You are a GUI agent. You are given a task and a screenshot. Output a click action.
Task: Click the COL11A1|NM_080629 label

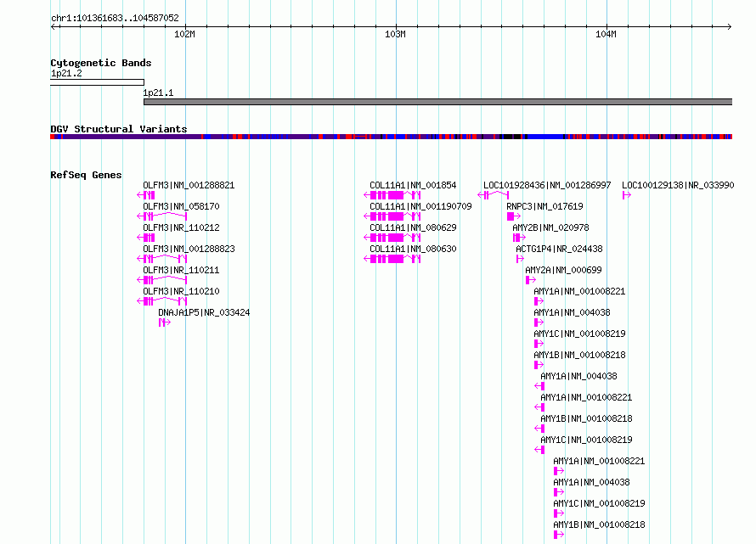413,227
